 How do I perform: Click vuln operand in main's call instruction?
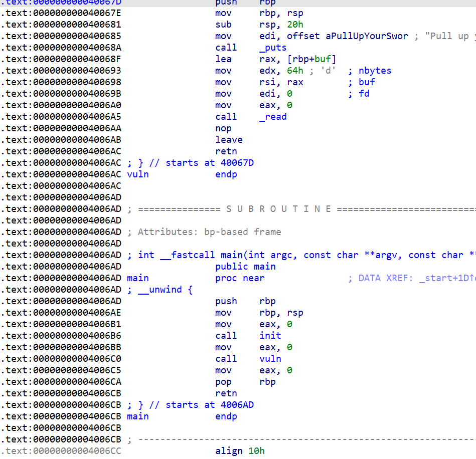(270, 359)
